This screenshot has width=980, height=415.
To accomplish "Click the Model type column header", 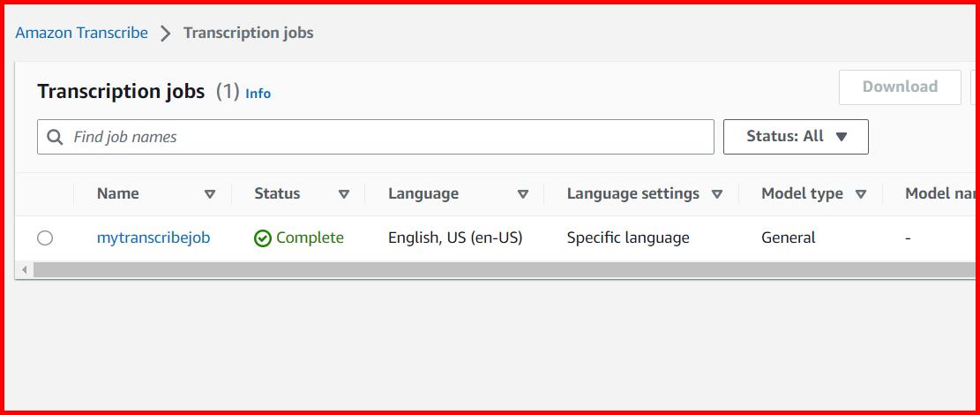I will pos(802,193).
